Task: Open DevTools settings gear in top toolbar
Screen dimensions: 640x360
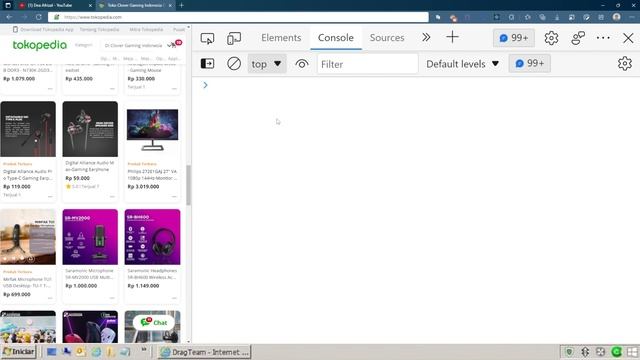Action: coord(551,38)
